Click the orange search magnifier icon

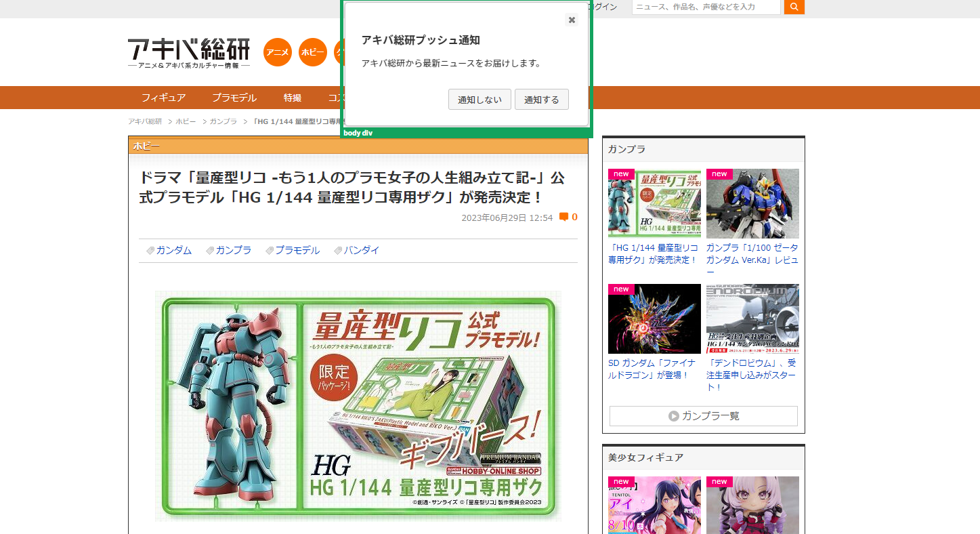(x=793, y=7)
